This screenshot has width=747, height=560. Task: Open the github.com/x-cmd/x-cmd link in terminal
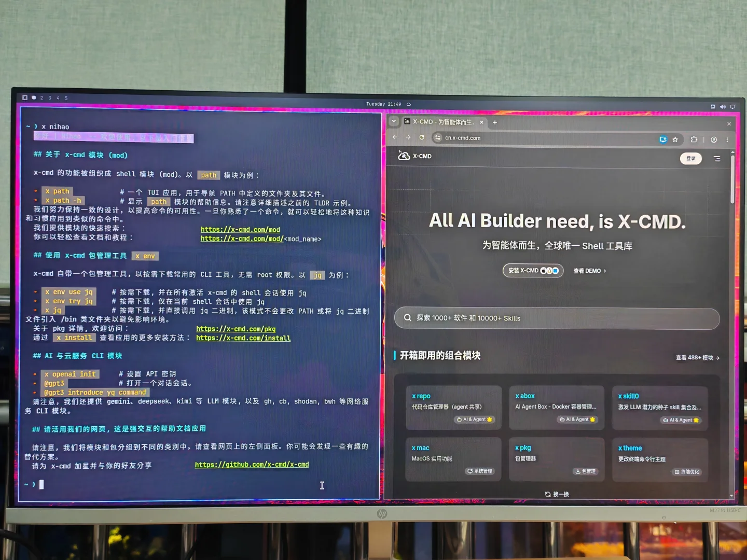click(x=252, y=465)
